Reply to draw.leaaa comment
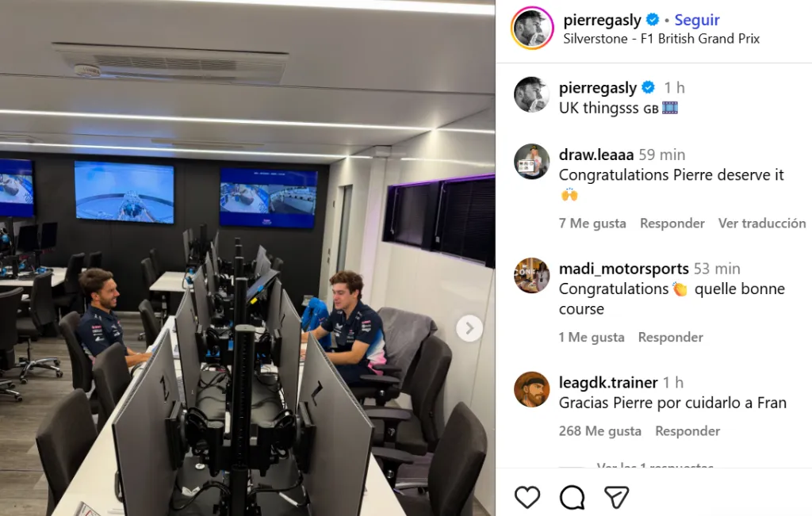Image resolution: width=812 pixels, height=516 pixels. pyautogui.click(x=672, y=223)
